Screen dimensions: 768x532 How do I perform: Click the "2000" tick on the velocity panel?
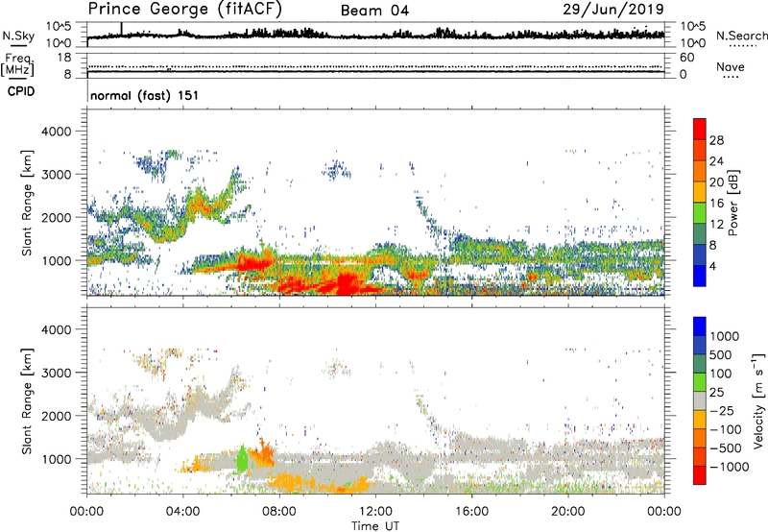pos(56,416)
